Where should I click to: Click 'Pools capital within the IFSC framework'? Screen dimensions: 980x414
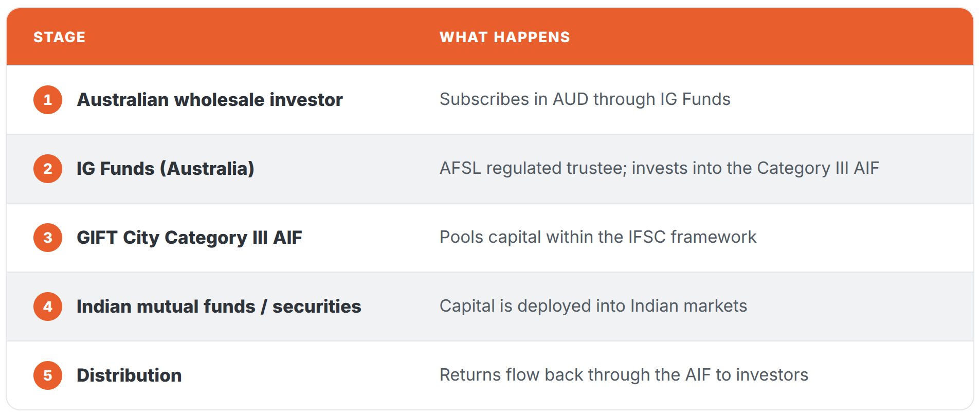point(598,237)
